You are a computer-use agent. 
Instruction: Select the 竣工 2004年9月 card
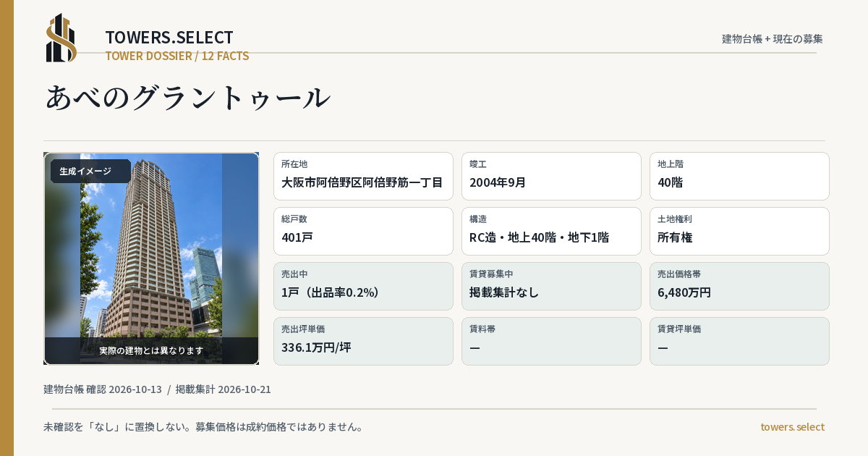551,176
